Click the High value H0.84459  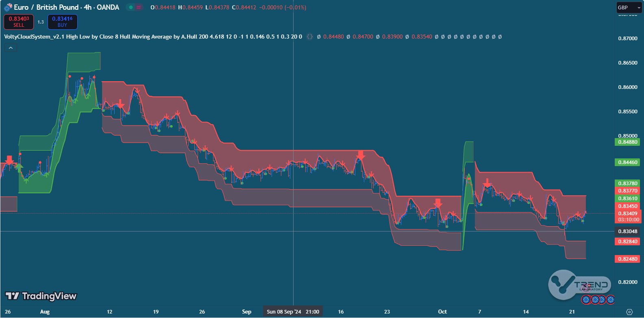tap(190, 7)
